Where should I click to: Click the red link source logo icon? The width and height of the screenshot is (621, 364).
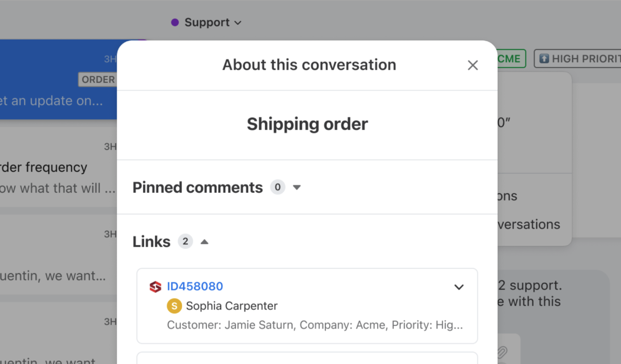tap(155, 287)
